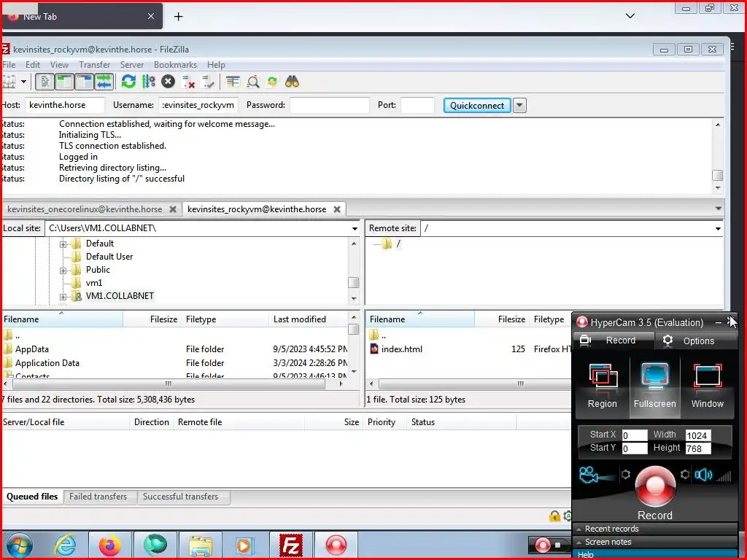Viewport: 747px width, 560px height.
Task: Cancel current operation with X icon
Action: [x=168, y=82]
